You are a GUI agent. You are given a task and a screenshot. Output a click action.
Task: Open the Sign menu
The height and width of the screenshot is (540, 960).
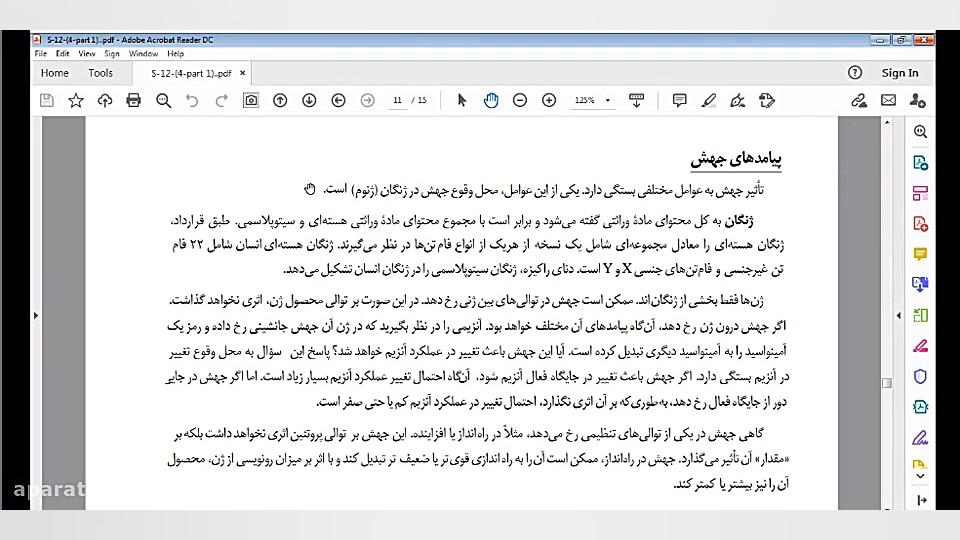[111, 54]
